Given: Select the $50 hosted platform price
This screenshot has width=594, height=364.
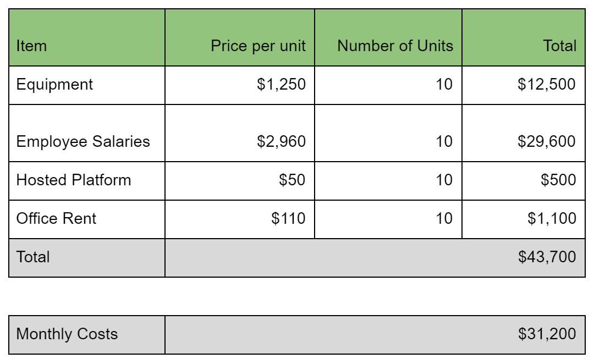Looking at the screenshot, I should tap(240, 181).
